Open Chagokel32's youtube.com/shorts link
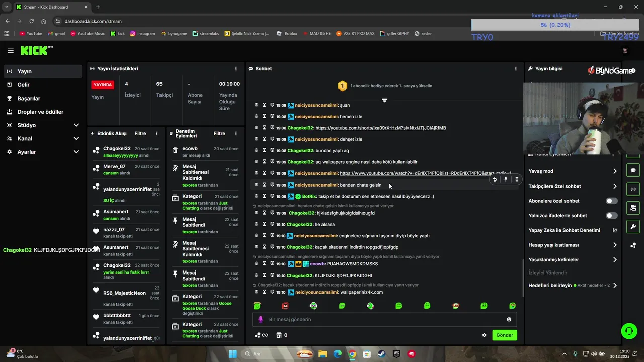The image size is (644, 362). pyautogui.click(x=380, y=128)
